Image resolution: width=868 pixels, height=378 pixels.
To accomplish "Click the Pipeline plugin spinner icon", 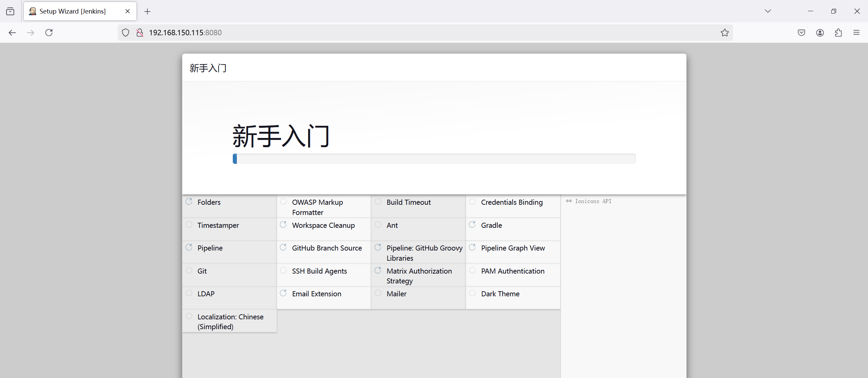I will coord(189,247).
